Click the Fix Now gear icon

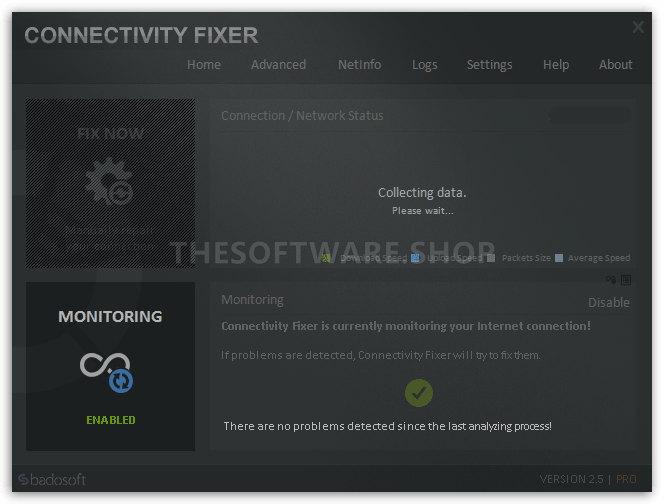pos(109,185)
